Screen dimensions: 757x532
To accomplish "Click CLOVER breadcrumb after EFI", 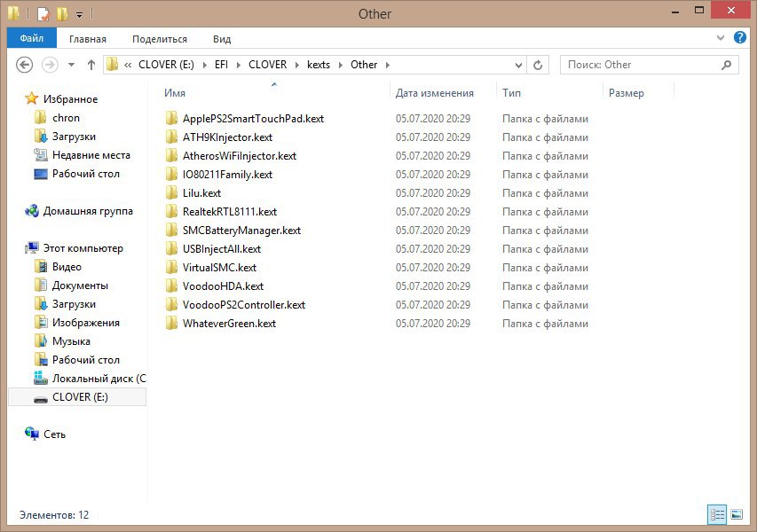I will click(267, 65).
